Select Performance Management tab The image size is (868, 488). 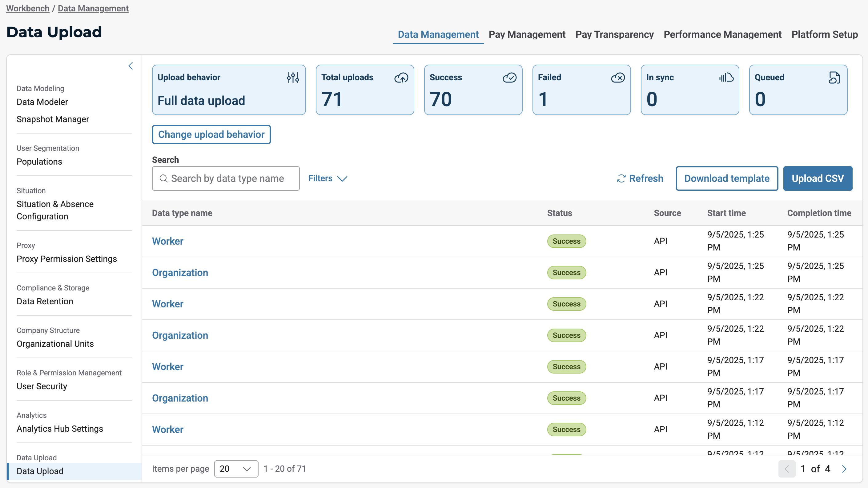tap(722, 34)
